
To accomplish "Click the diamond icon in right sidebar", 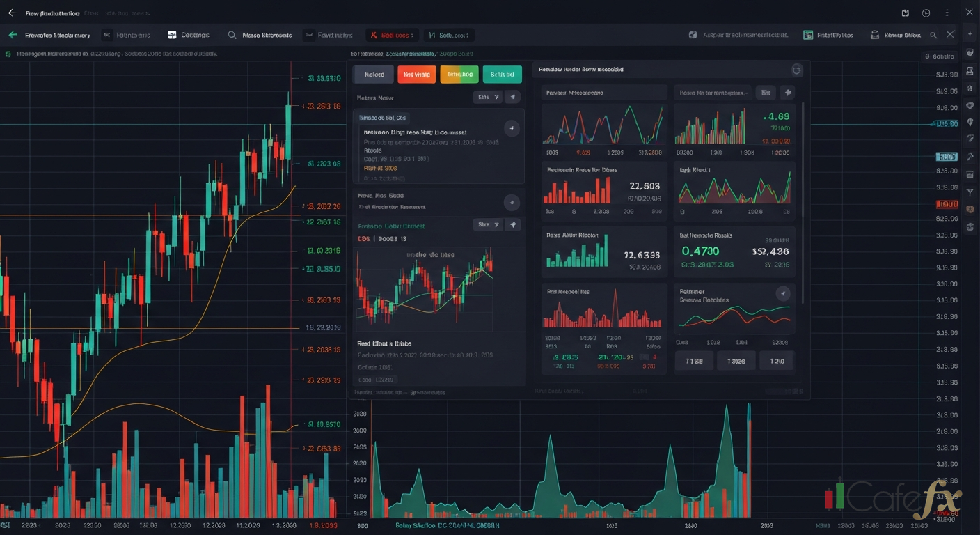I will (x=970, y=106).
